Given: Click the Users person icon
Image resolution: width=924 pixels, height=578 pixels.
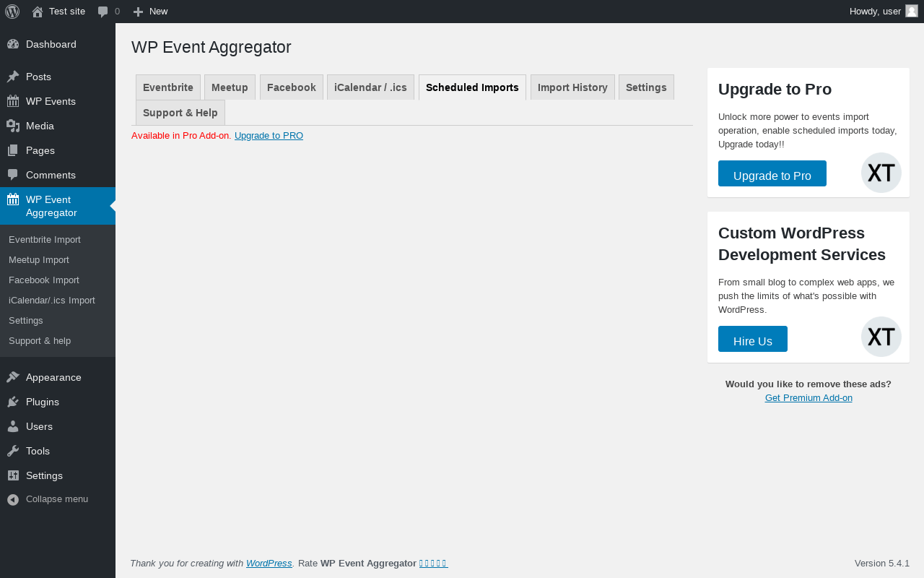Looking at the screenshot, I should (x=13, y=426).
